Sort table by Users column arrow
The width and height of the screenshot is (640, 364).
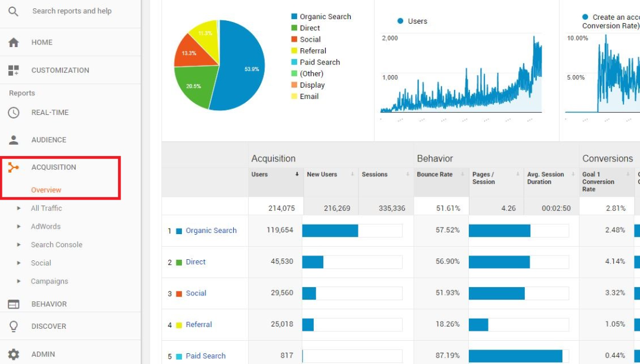coord(297,175)
